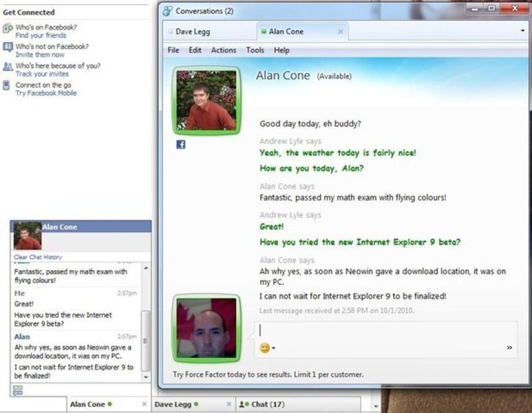The height and width of the screenshot is (413, 532).
Task: Minimize the Conversations window
Action: [x=475, y=9]
